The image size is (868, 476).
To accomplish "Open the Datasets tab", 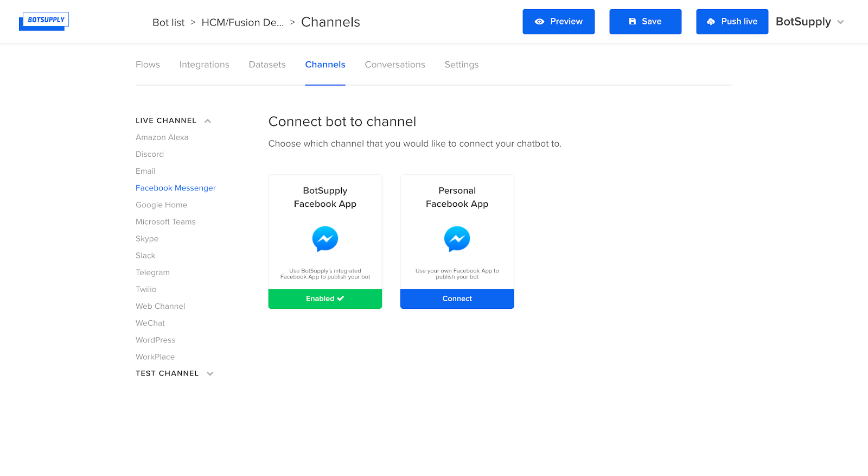I will 267,65.
